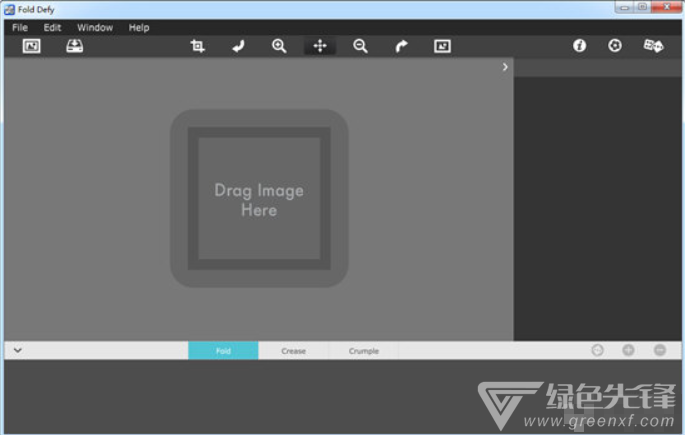Collapse the right side panel chevron
Screen dimensions: 685x435
click(x=505, y=67)
